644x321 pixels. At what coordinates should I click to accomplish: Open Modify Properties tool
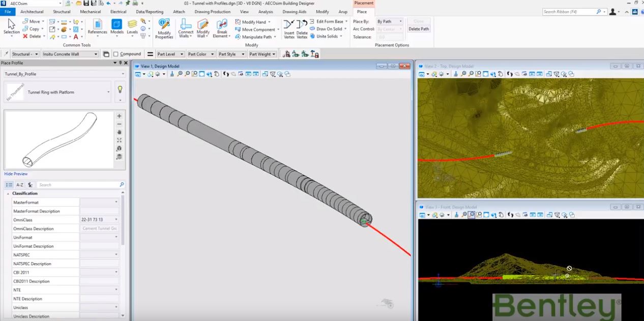tap(164, 28)
